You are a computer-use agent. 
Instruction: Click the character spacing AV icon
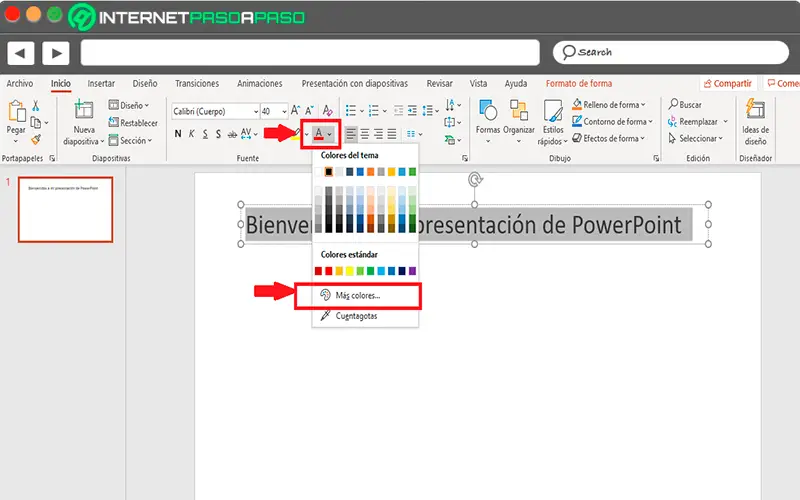pyautogui.click(x=246, y=134)
